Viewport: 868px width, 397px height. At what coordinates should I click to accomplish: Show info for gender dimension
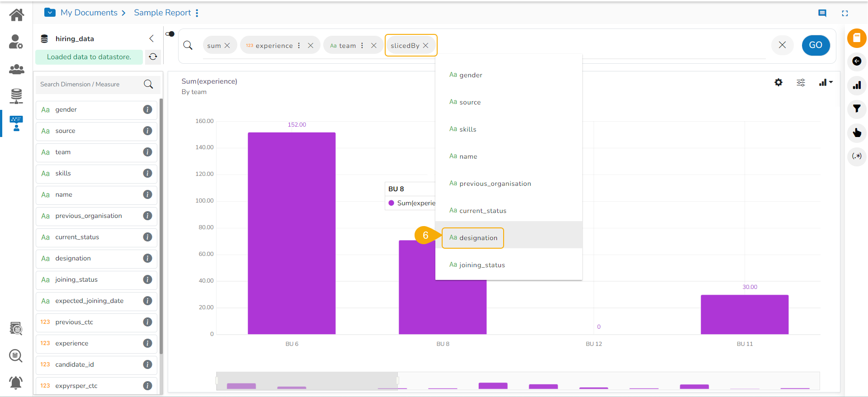(x=147, y=109)
